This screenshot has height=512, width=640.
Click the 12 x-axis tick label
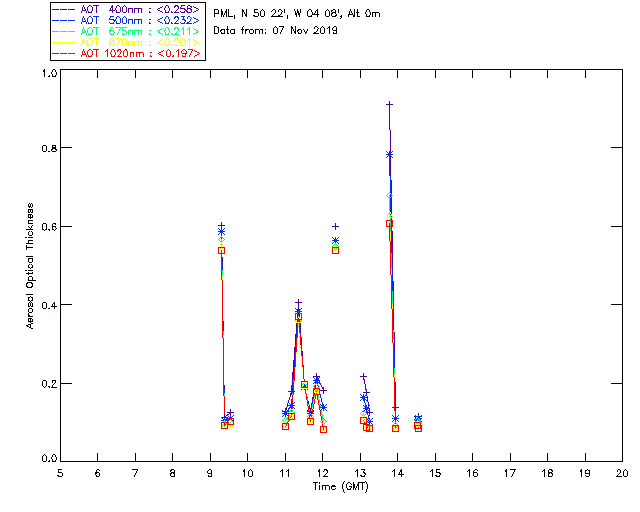click(322, 473)
